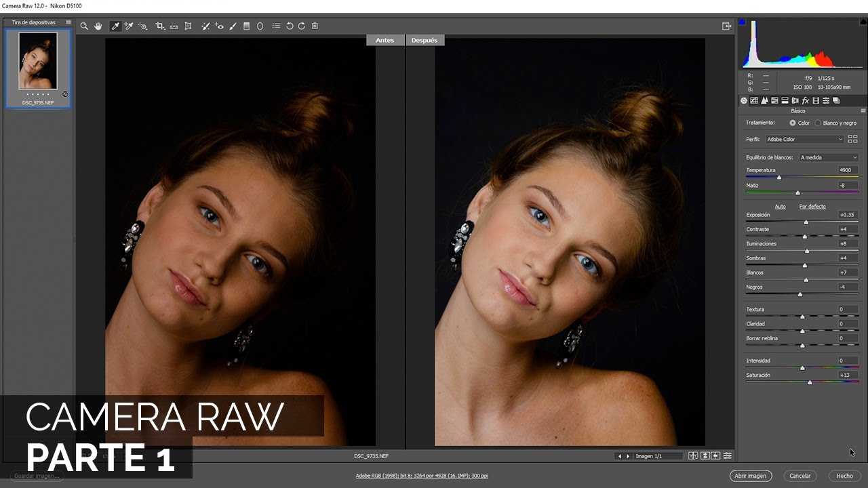868x488 pixels.
Task: Click the Guardar imagen button
Action: click(x=37, y=476)
